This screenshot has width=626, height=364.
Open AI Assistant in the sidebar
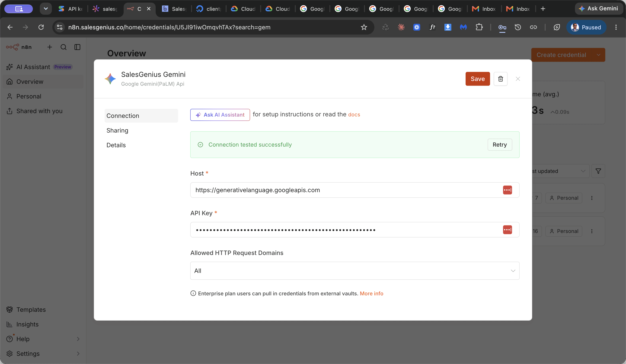coord(43,67)
